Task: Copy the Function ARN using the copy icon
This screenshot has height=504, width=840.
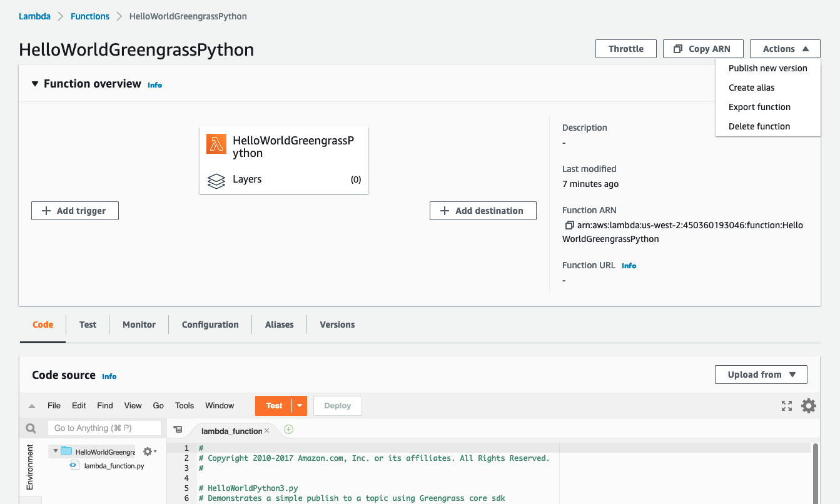Action: tap(569, 225)
